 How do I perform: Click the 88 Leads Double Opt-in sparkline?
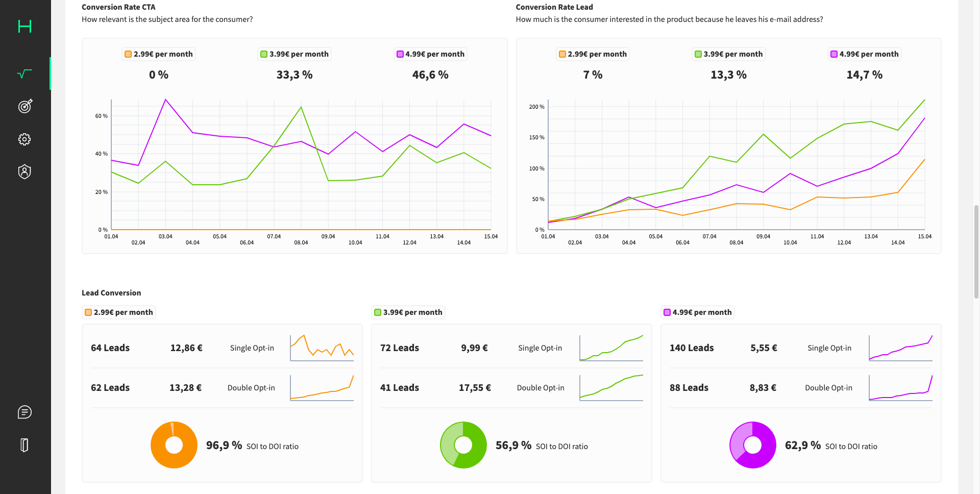901,388
